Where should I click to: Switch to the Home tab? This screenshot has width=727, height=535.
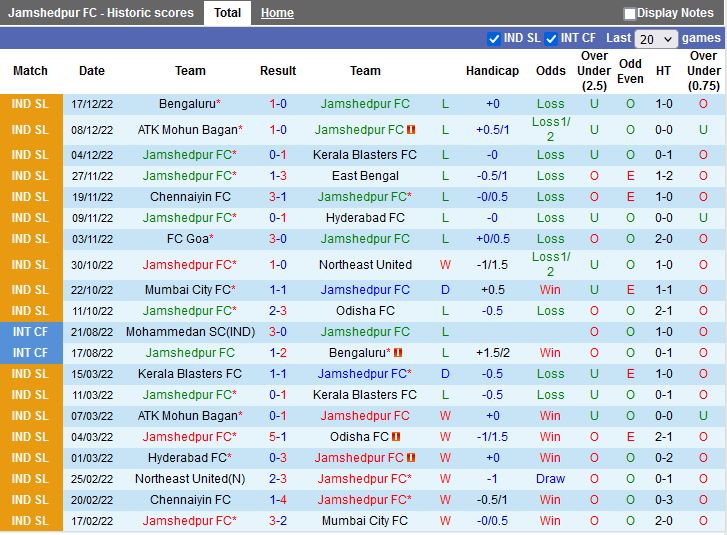coord(277,13)
